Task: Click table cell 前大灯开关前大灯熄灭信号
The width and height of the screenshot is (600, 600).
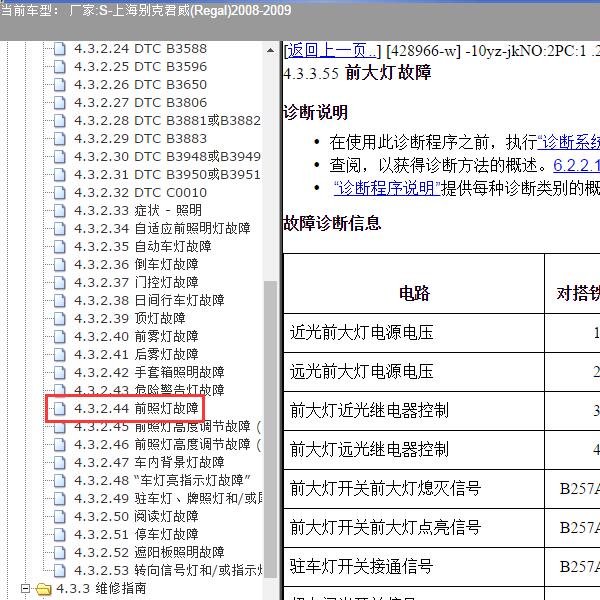Action: point(414,489)
